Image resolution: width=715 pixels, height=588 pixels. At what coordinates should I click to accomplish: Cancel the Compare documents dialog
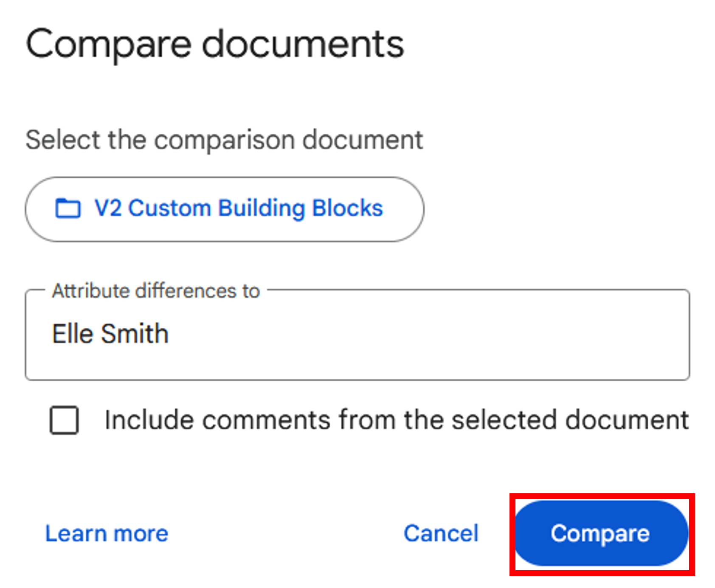click(x=441, y=533)
